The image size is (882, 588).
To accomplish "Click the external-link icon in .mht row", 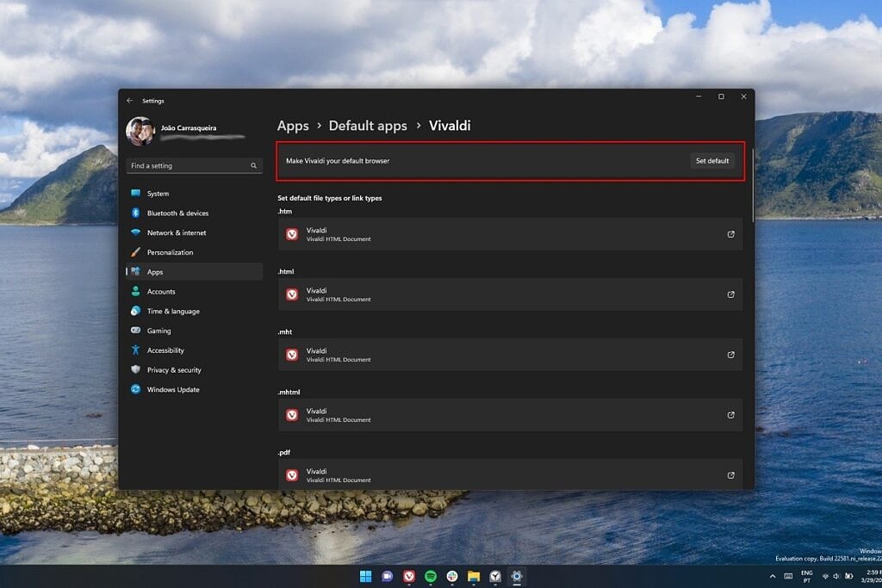I will pos(730,355).
